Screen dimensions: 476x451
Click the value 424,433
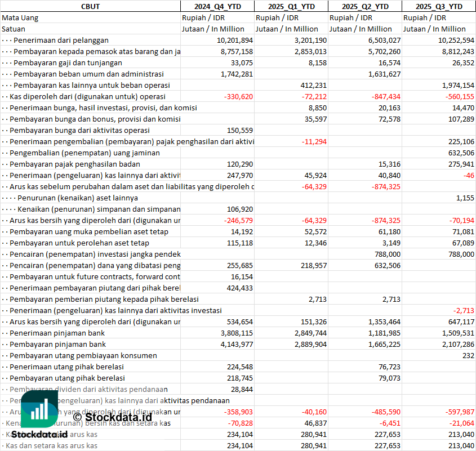coord(240,288)
